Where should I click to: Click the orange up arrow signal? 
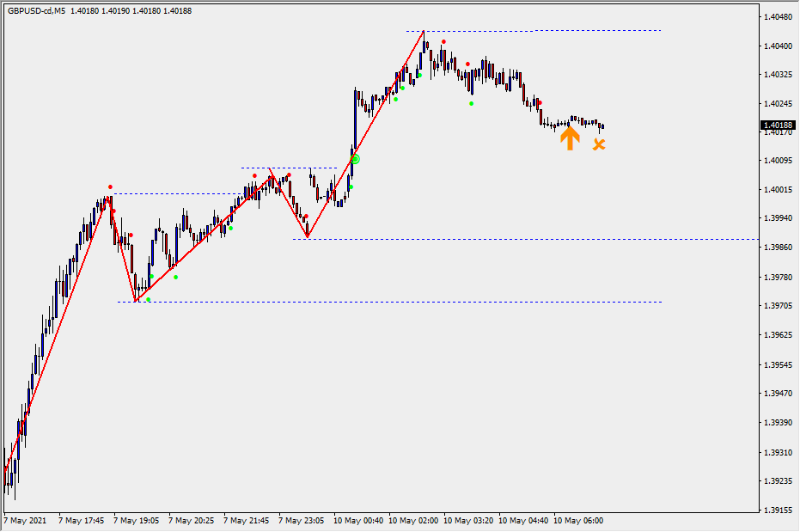[569, 138]
